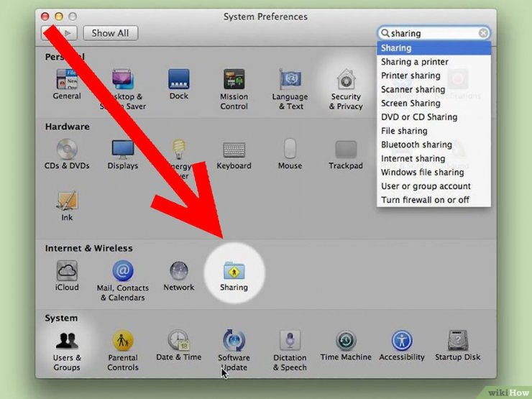Choose 'Turn firewall on or off' suggestion
This screenshot has height=399, width=532.
(434, 200)
